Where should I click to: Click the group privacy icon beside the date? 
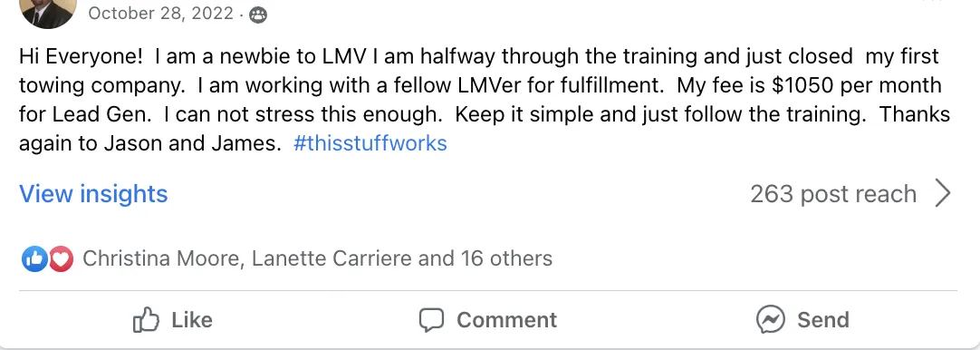coord(258,15)
